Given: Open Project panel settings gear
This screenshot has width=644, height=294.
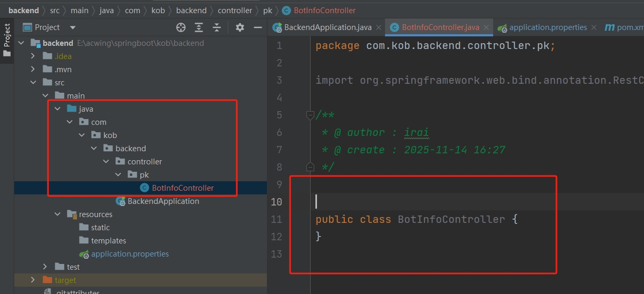Looking at the screenshot, I should pyautogui.click(x=240, y=27).
